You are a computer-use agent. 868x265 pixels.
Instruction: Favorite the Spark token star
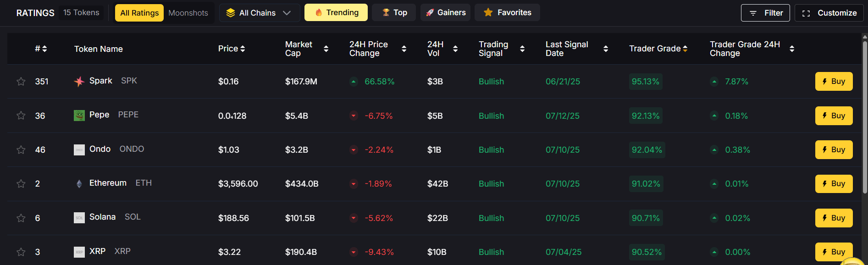coord(21,82)
